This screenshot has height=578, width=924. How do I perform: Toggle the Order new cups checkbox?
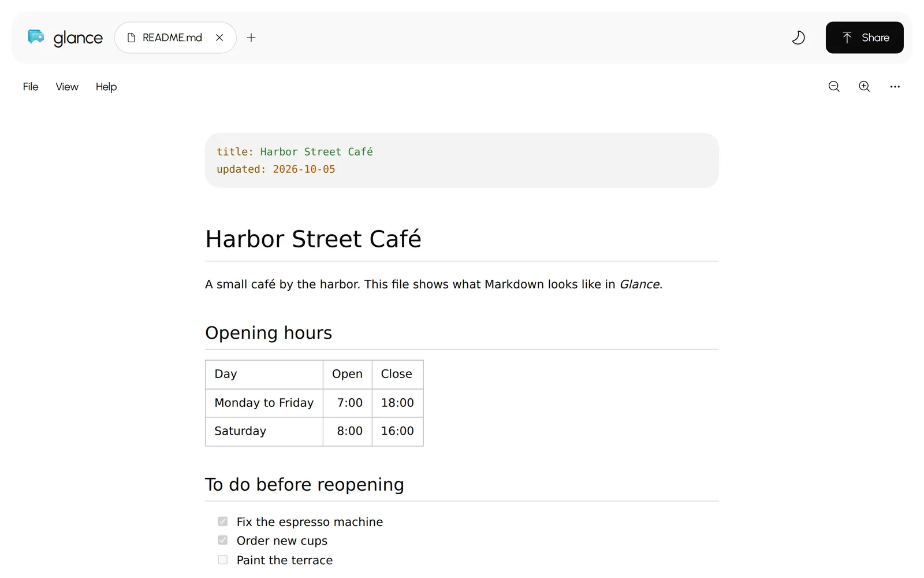222,540
